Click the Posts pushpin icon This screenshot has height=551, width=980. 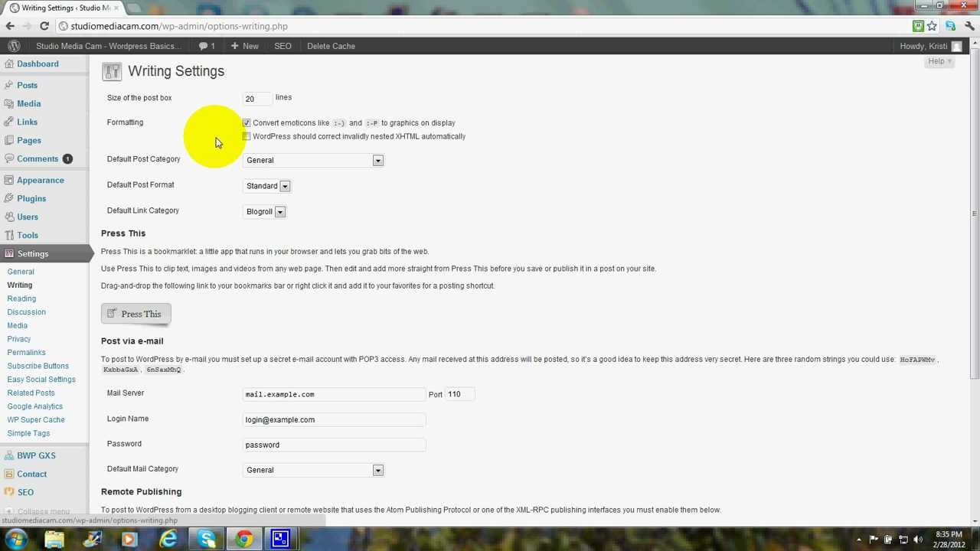8,86
